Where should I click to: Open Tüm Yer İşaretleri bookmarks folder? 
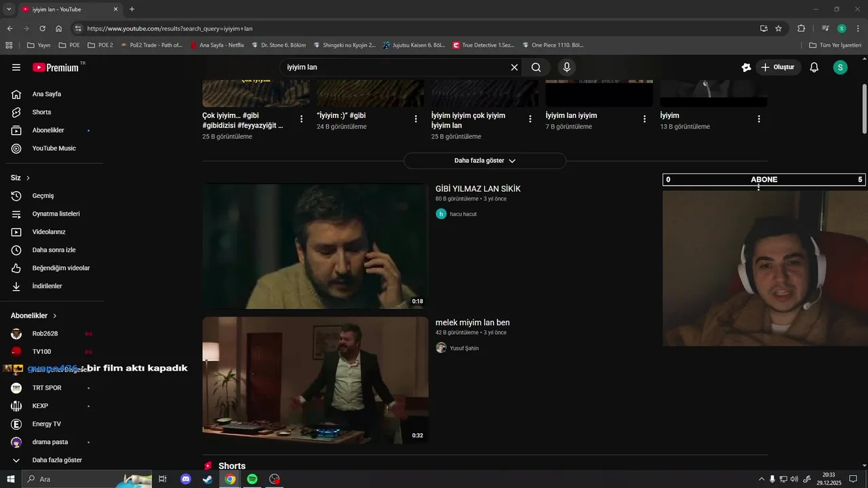[835, 45]
